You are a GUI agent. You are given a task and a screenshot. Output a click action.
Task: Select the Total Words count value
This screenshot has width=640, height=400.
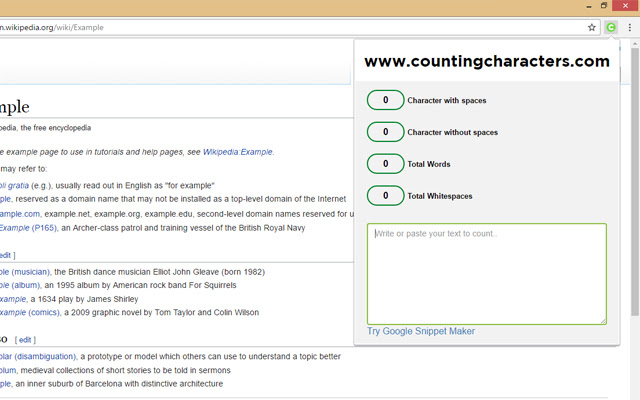[385, 164]
